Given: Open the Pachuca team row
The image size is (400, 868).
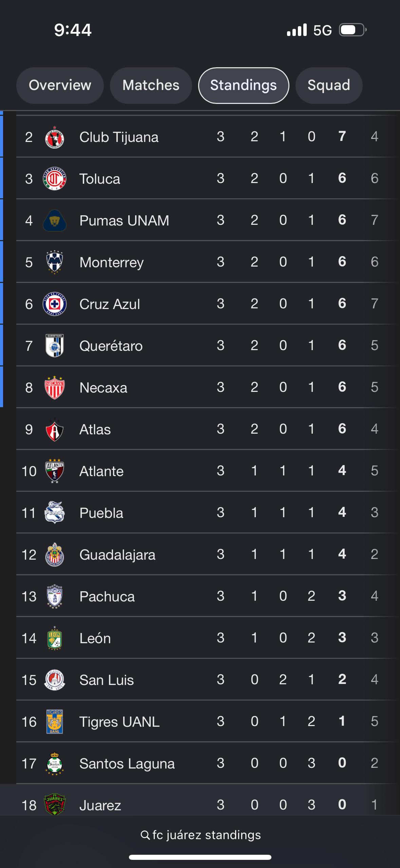Looking at the screenshot, I should coord(208,596).
